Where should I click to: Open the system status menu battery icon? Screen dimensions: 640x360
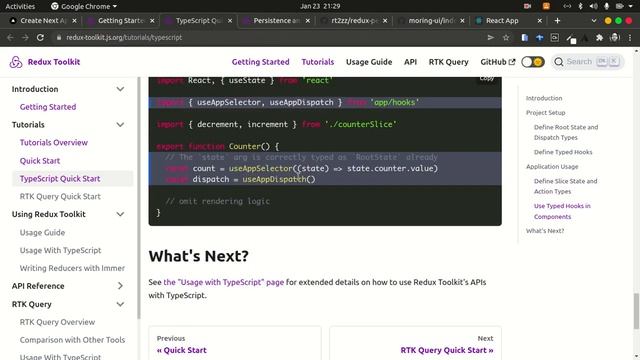point(620,6)
